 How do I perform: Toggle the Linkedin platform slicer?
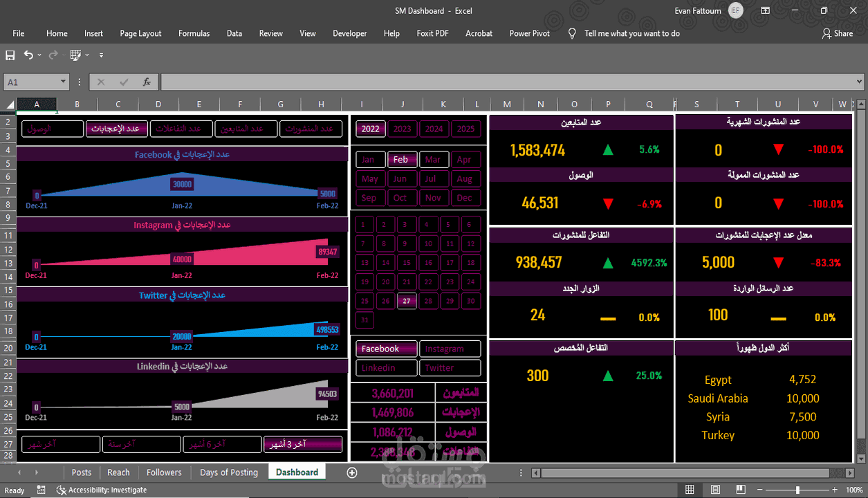tap(387, 368)
